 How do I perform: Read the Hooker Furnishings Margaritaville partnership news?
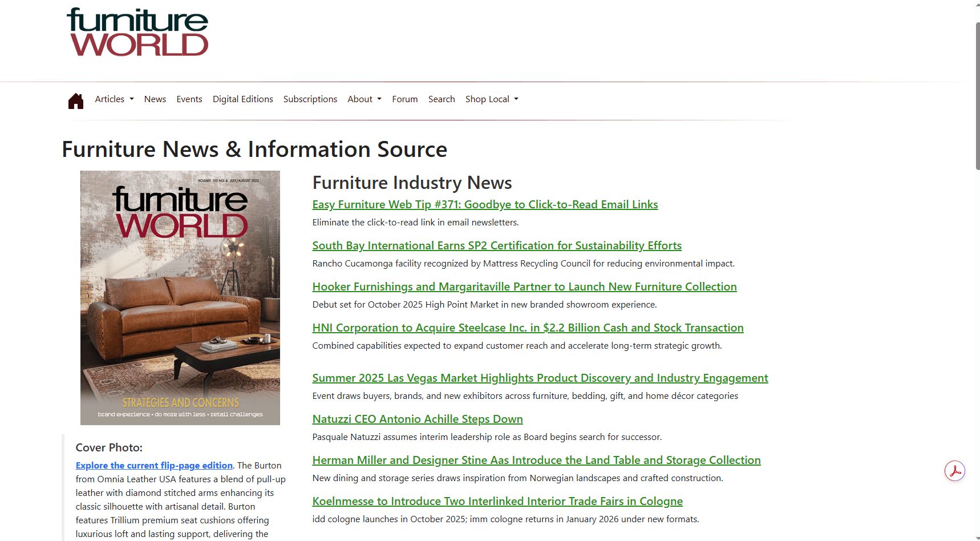[524, 286]
